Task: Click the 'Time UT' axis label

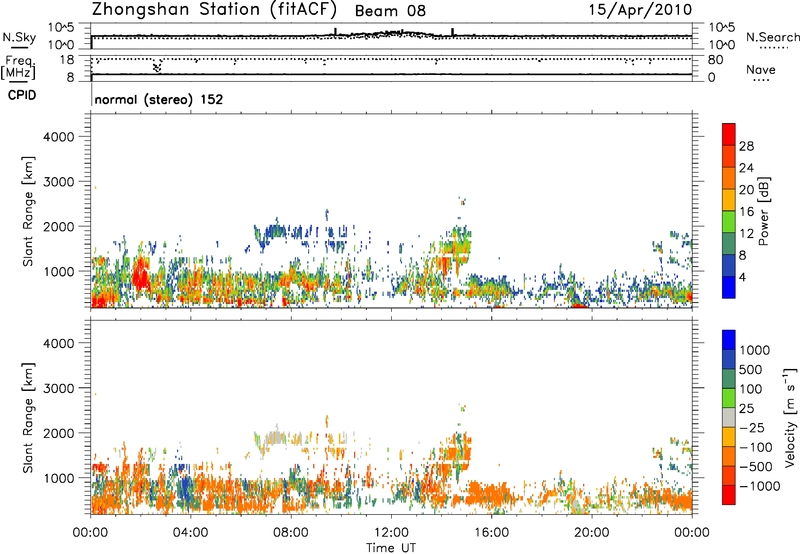Action: click(391, 548)
